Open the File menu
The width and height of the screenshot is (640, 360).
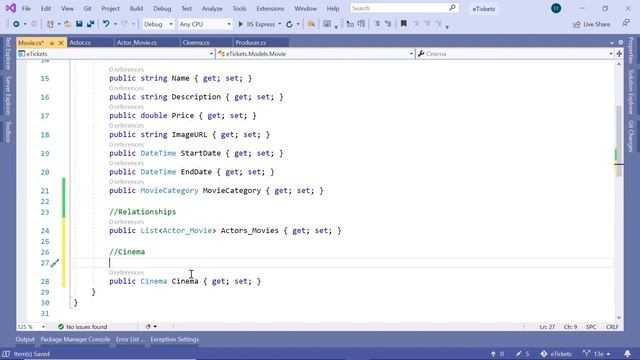click(x=26, y=8)
